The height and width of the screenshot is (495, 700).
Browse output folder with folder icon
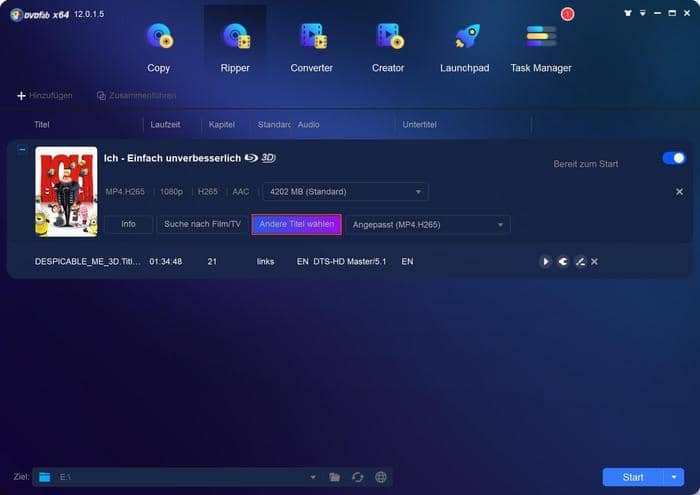point(334,477)
